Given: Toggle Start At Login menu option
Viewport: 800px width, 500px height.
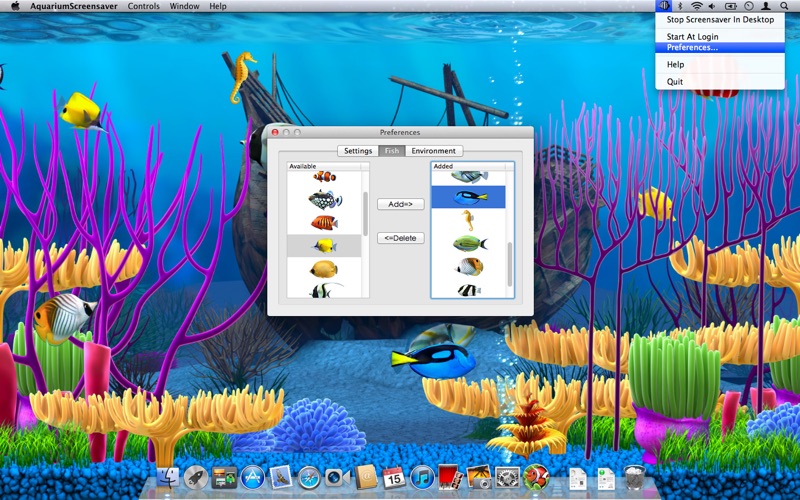Looking at the screenshot, I should [x=692, y=36].
